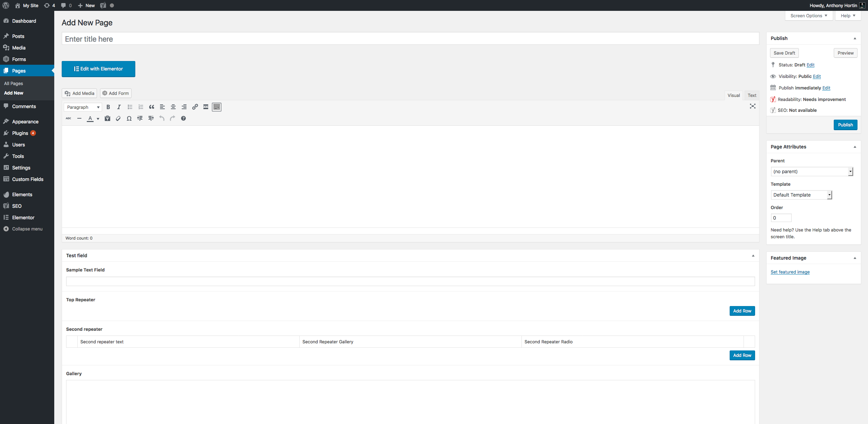Insert the Read More tag
This screenshot has width=868, height=424.
(x=206, y=107)
